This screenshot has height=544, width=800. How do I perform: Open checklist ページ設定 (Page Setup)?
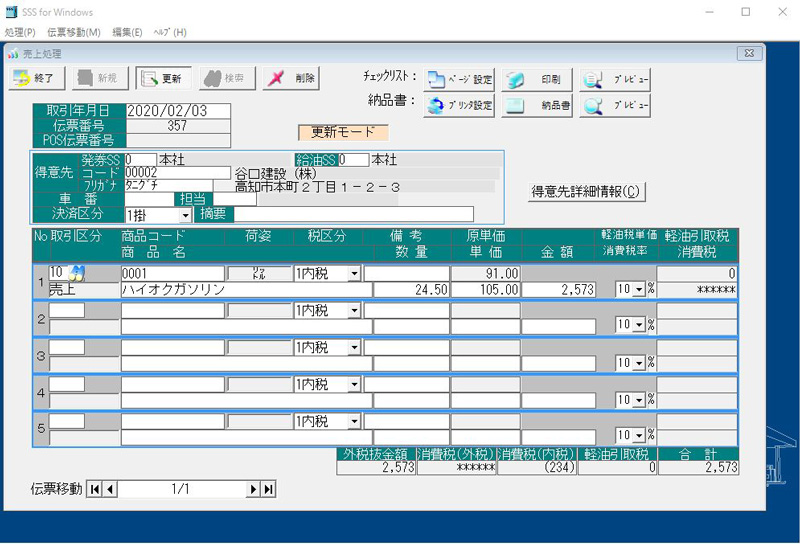coord(459,79)
